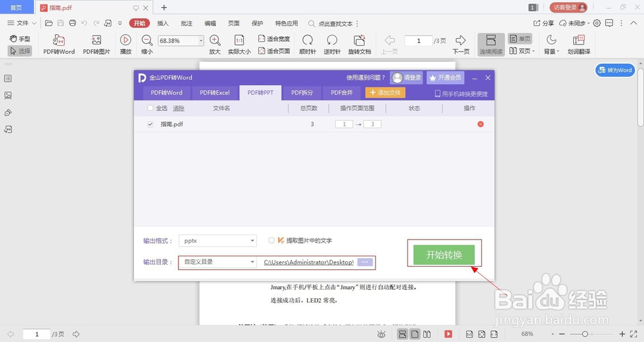Toggle single page view in status bar

pos(415,334)
